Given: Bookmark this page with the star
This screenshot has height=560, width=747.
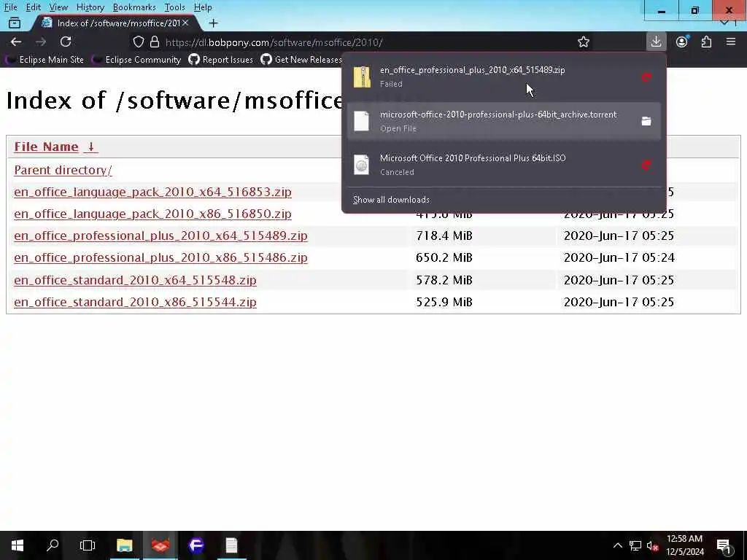Looking at the screenshot, I should [x=583, y=42].
